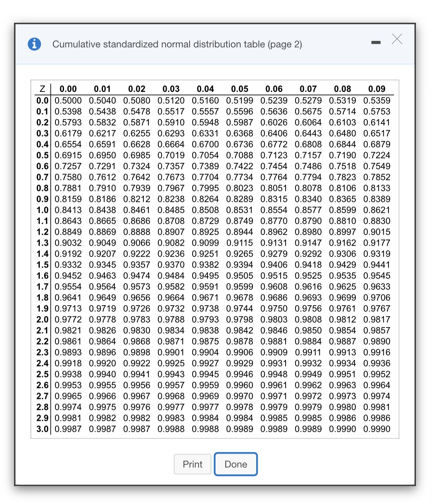This screenshot has width=435, height=504.
Task: Click the Done button
Action: click(235, 464)
